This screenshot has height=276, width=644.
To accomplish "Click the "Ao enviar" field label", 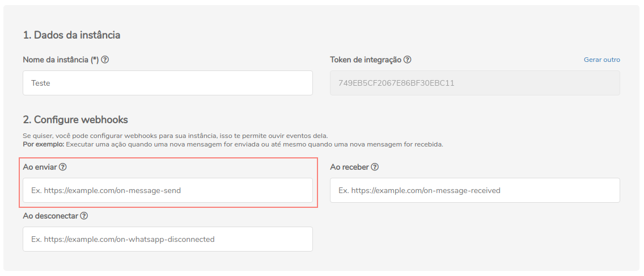I will (x=40, y=167).
